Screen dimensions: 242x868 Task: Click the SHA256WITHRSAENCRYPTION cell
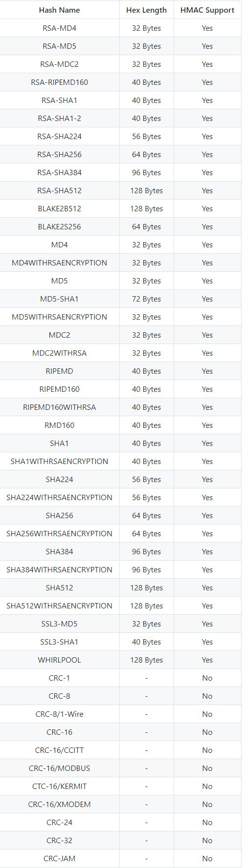(x=60, y=533)
